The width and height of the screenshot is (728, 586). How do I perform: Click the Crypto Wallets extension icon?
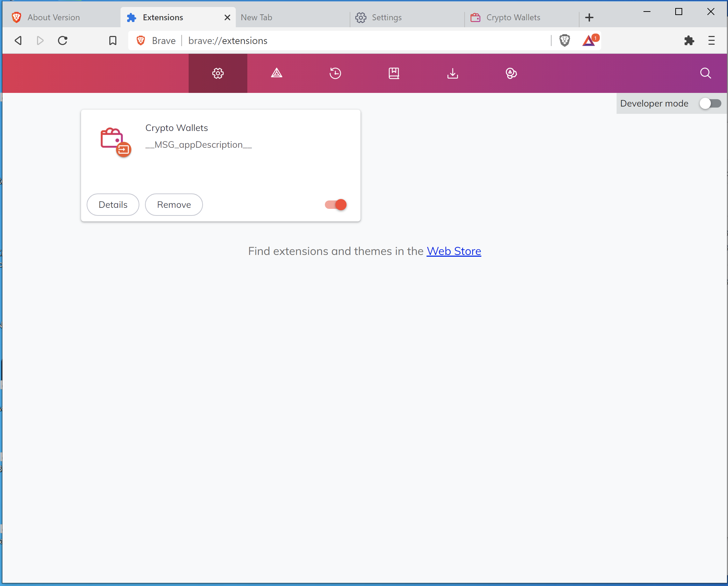pyautogui.click(x=115, y=141)
